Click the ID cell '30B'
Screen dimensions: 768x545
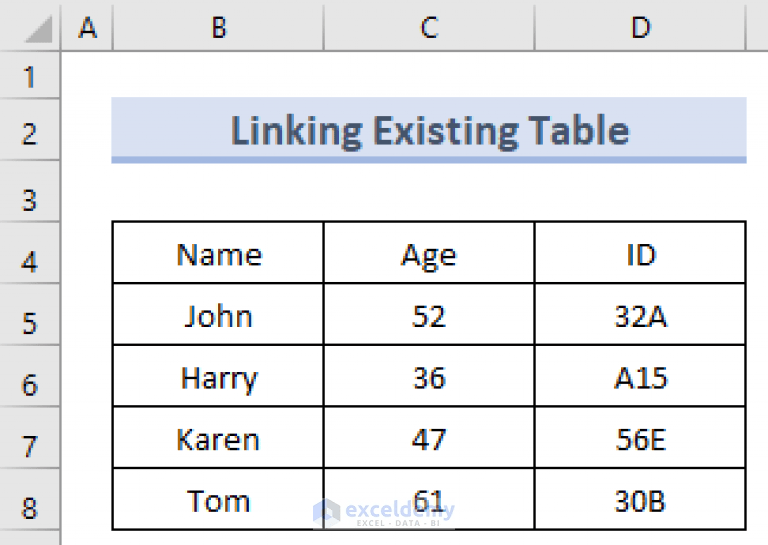click(641, 499)
